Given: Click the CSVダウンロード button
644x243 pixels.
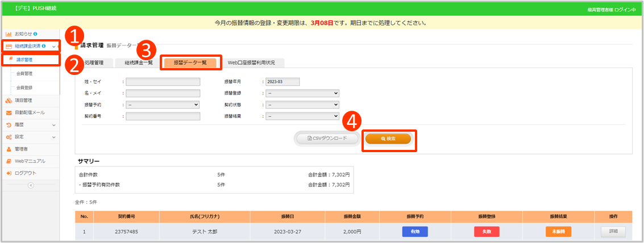Looking at the screenshot, I should (327, 139).
